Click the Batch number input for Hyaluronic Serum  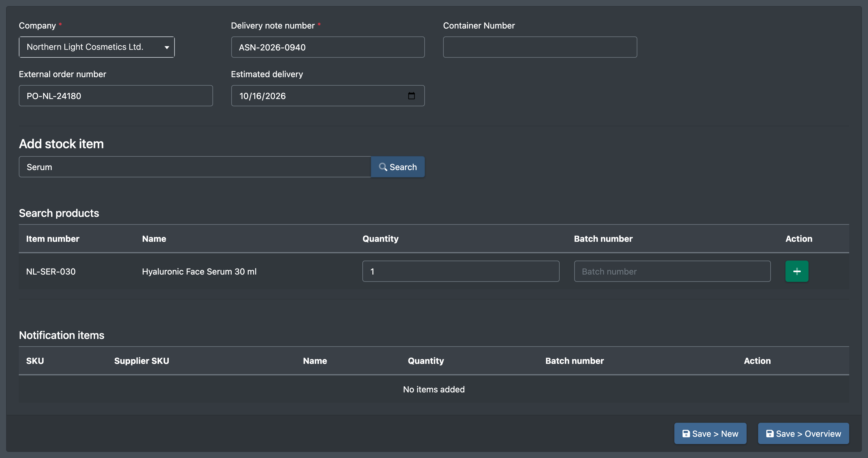(672, 271)
